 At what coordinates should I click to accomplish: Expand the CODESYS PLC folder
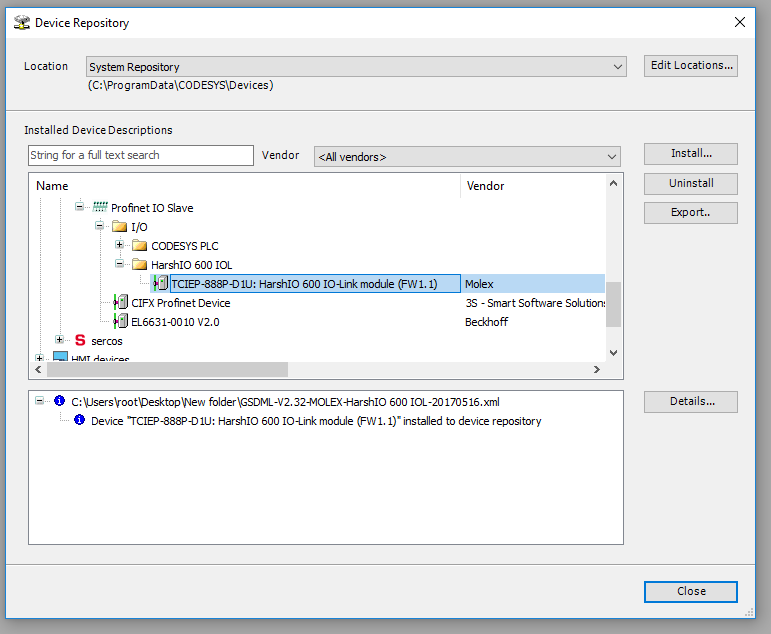(119, 244)
